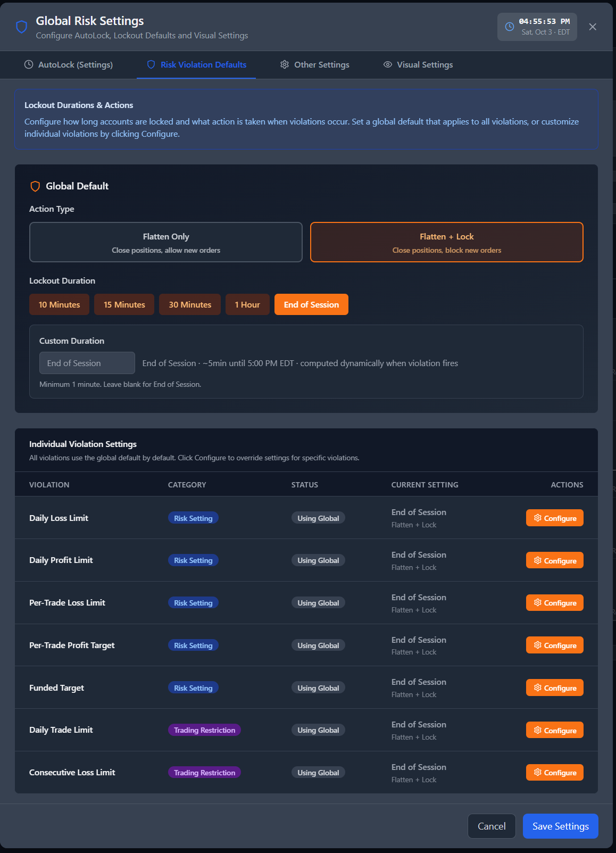This screenshot has width=616, height=853.
Task: Select the Flatten Only action type
Action: pyautogui.click(x=166, y=242)
